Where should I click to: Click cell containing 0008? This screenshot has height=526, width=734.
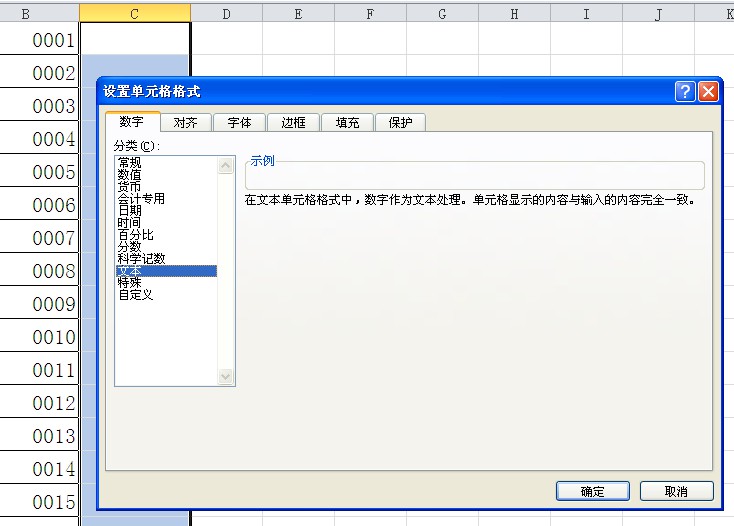[39, 270]
